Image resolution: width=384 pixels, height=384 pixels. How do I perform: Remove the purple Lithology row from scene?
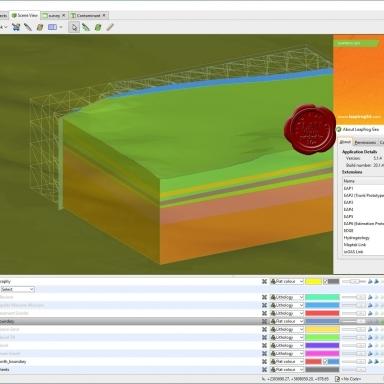(264, 345)
